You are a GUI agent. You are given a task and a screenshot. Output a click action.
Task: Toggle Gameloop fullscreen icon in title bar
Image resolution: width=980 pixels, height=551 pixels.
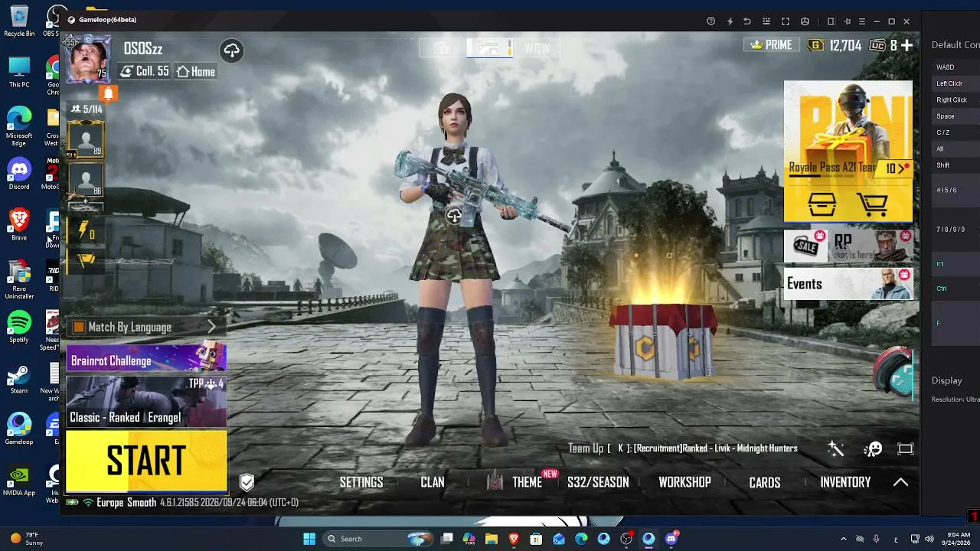786,21
